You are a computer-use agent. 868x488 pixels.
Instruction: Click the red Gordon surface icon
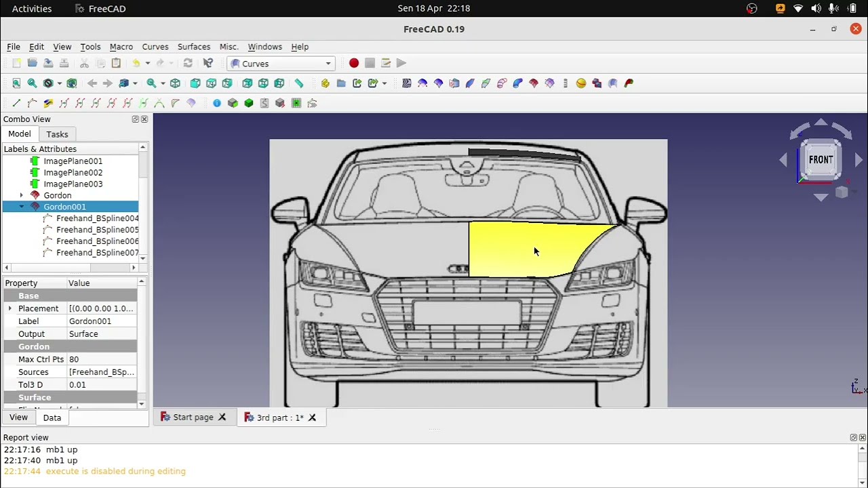click(534, 83)
